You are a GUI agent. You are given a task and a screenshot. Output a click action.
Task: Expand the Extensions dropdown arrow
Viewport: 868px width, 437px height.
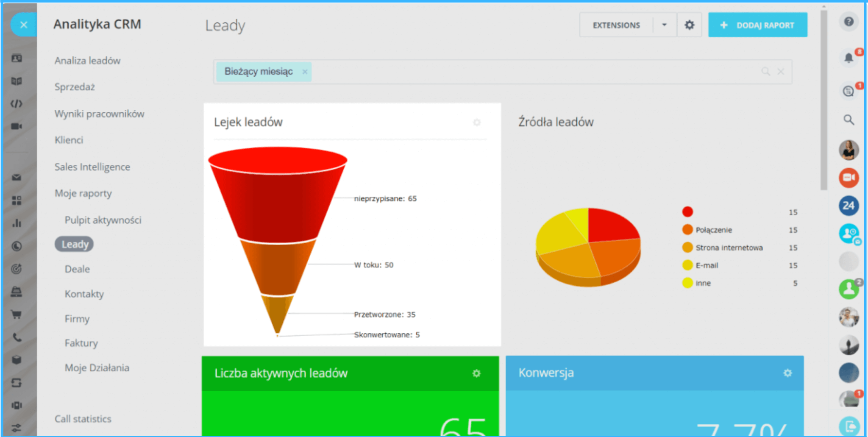click(664, 25)
